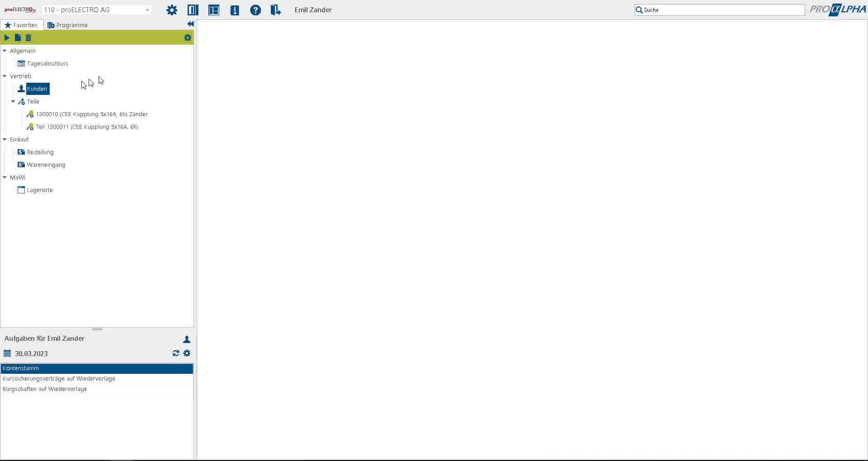Open 1300010 (CEE Kupplung 5x16A, 6h) Zander
Screen dimensions: 868x461
point(92,114)
